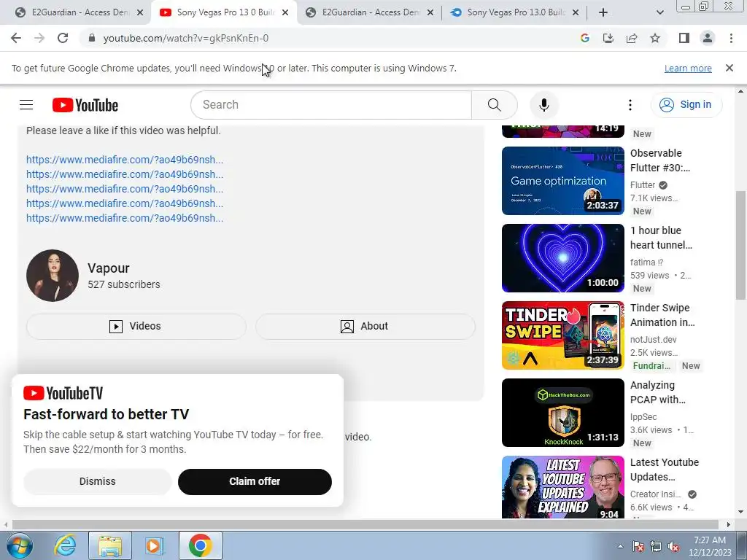Click Claim offer button
Image resolution: width=747 pixels, height=560 pixels.
pyautogui.click(x=255, y=481)
